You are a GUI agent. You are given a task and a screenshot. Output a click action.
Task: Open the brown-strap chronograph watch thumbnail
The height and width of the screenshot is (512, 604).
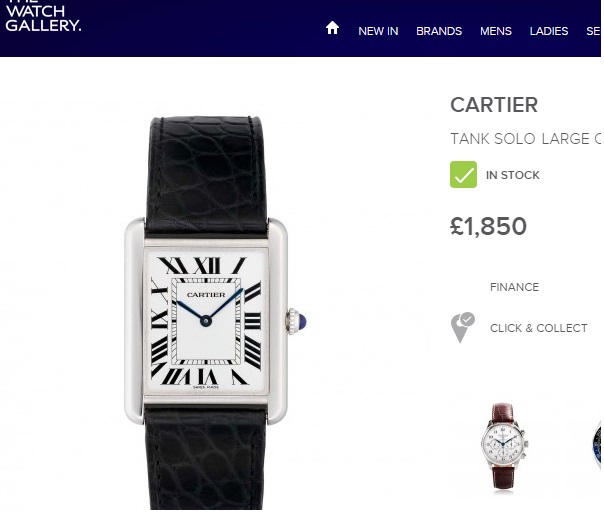tap(503, 447)
